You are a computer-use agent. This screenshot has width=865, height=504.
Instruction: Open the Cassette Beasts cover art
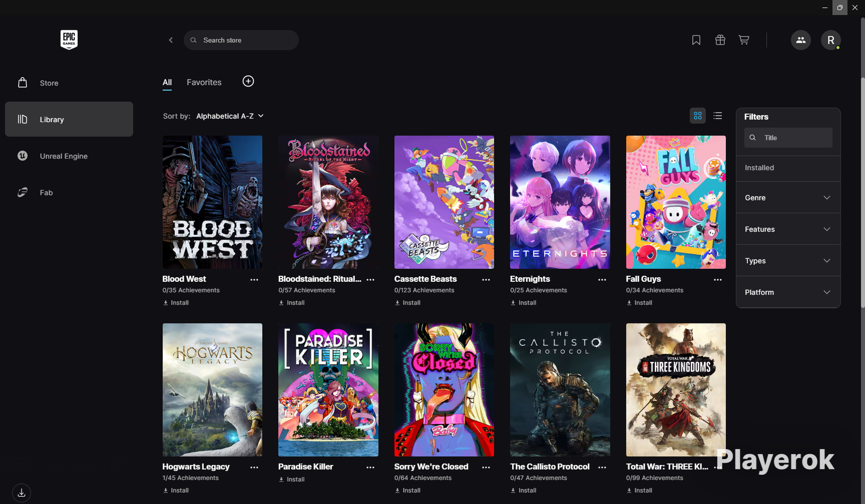(444, 202)
